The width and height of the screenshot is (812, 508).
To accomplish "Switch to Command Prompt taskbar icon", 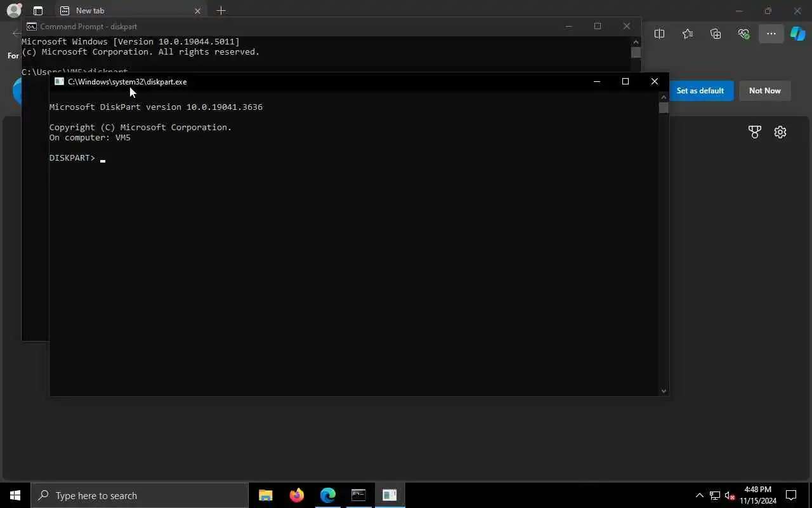I will click(x=358, y=495).
